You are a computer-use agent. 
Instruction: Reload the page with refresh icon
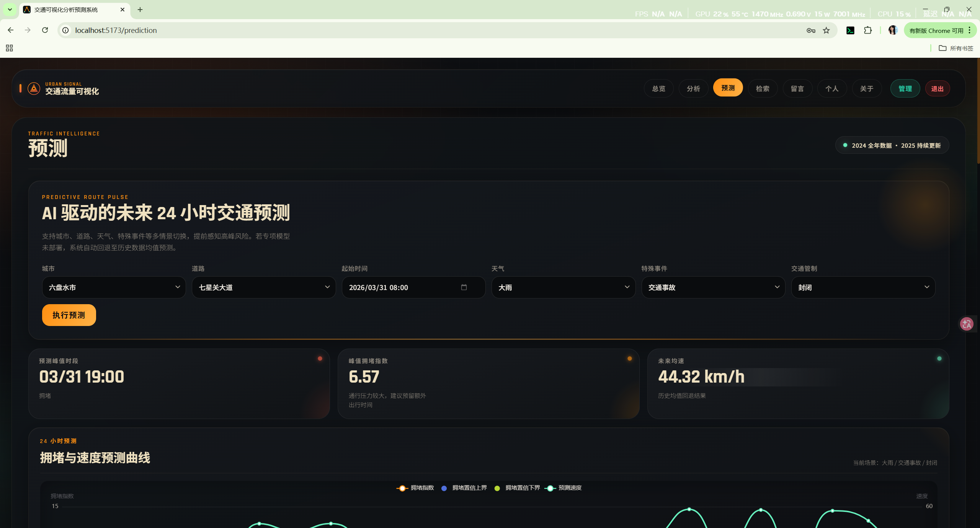pyautogui.click(x=45, y=30)
